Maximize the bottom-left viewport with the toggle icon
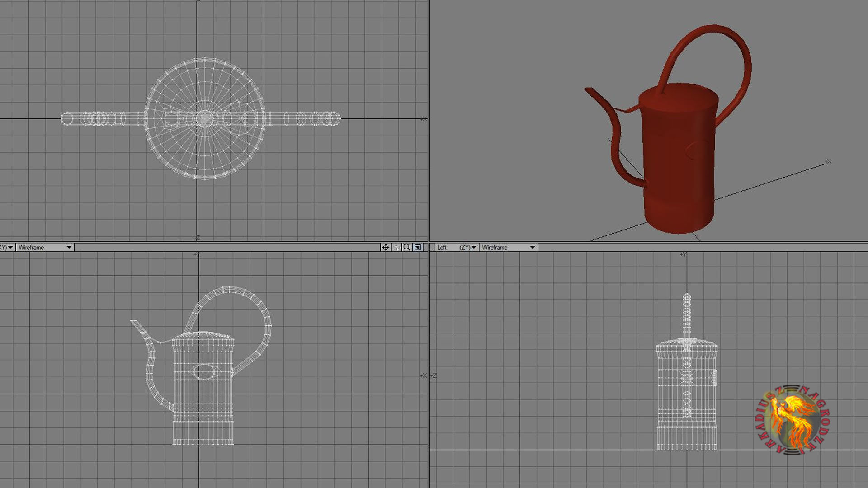Image resolution: width=868 pixels, height=488 pixels. coord(418,247)
